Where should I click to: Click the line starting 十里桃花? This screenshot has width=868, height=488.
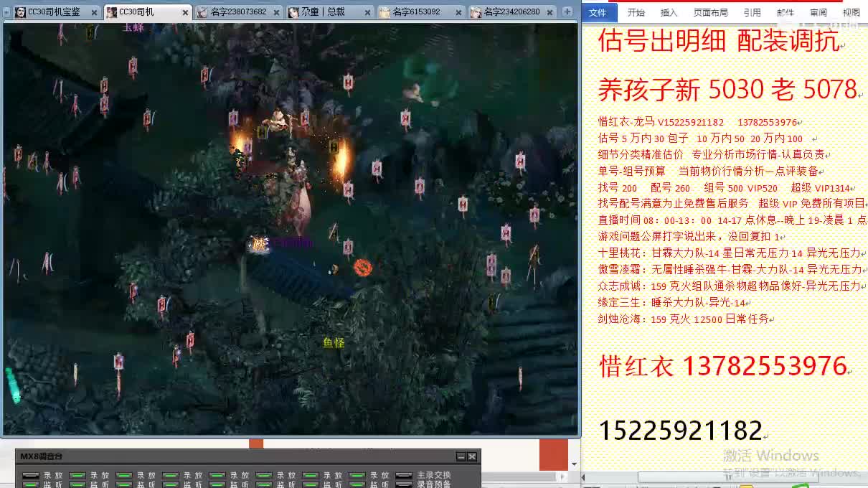tap(730, 253)
